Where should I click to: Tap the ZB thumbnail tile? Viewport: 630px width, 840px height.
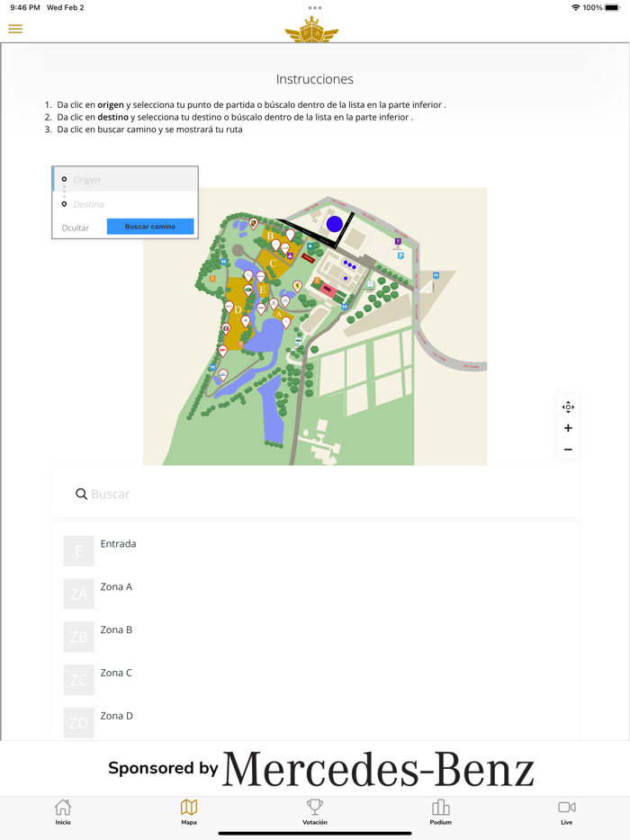coord(79,637)
